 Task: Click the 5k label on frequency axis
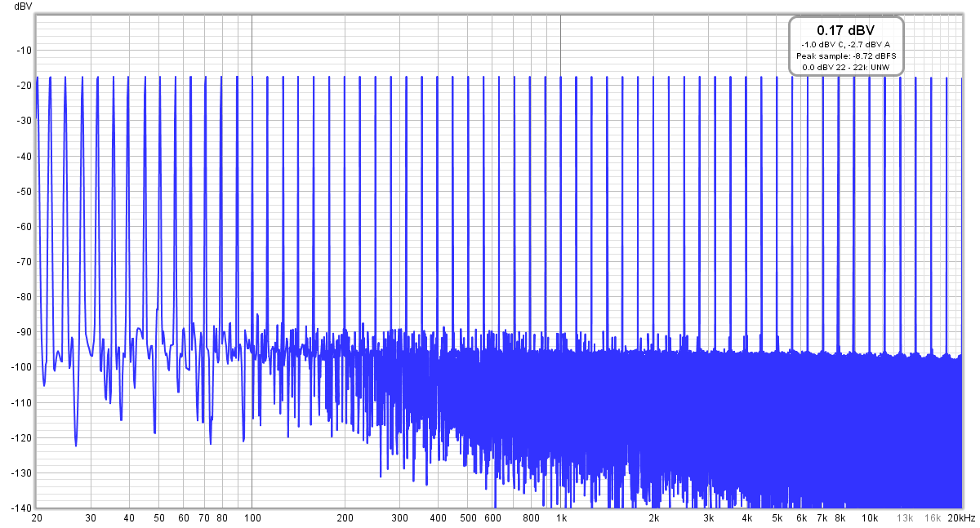[777, 518]
